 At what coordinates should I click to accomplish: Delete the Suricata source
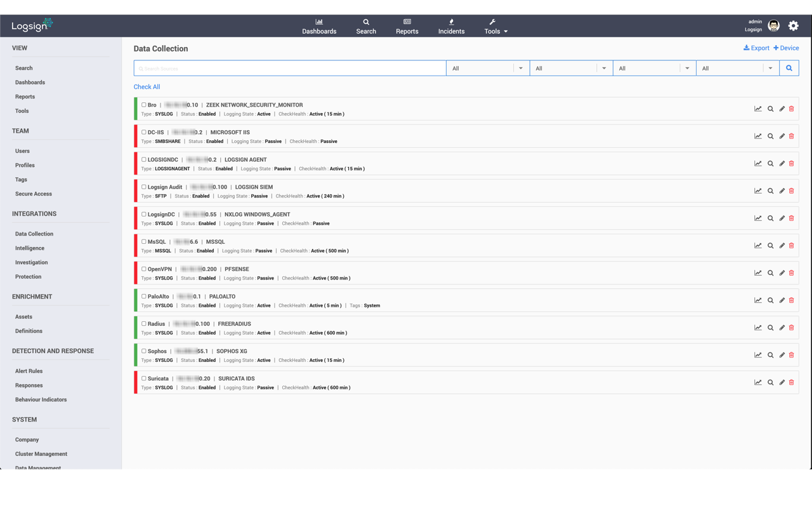pos(792,382)
